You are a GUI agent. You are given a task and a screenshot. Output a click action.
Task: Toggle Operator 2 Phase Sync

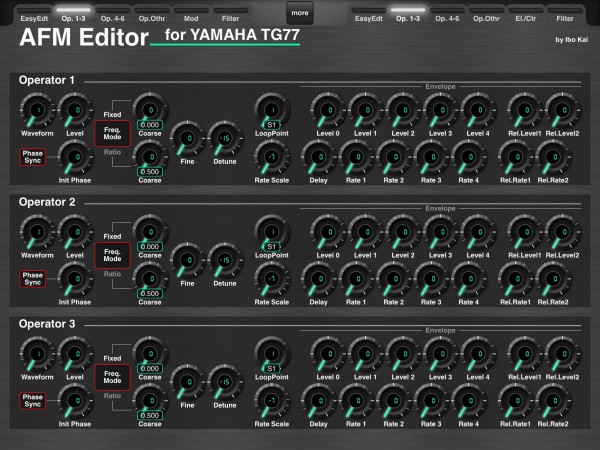coord(33,279)
